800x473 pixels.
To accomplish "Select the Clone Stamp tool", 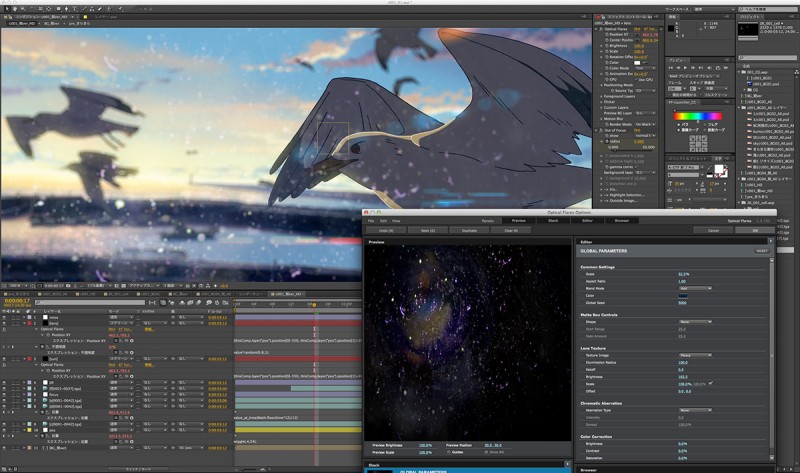I will point(92,9).
